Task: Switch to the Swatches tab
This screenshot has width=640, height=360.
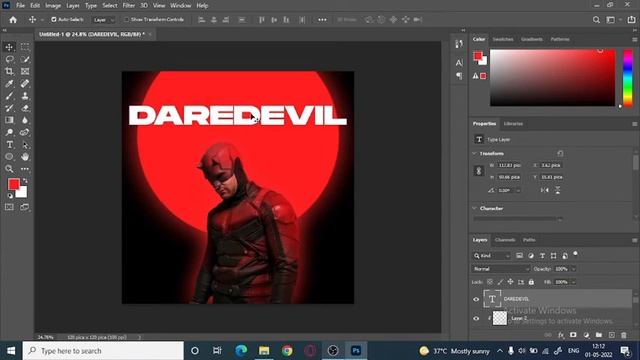Action: tap(502, 39)
